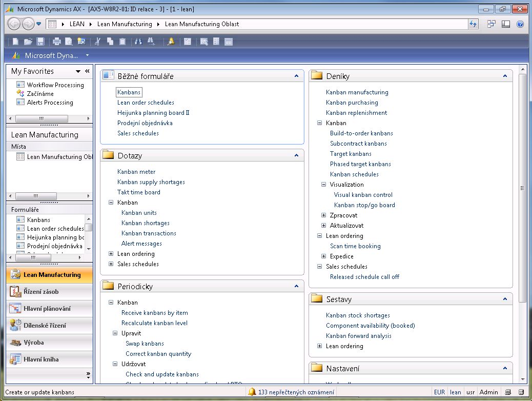Switch to Hlavní kniha module
Screen dimensions: 532x401
click(x=50, y=359)
